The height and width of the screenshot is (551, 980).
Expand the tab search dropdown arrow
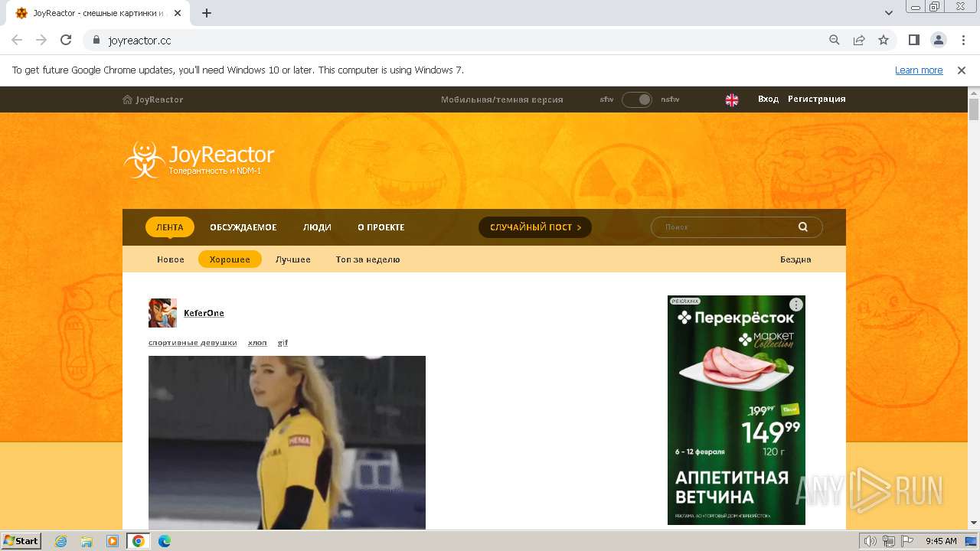coord(889,13)
